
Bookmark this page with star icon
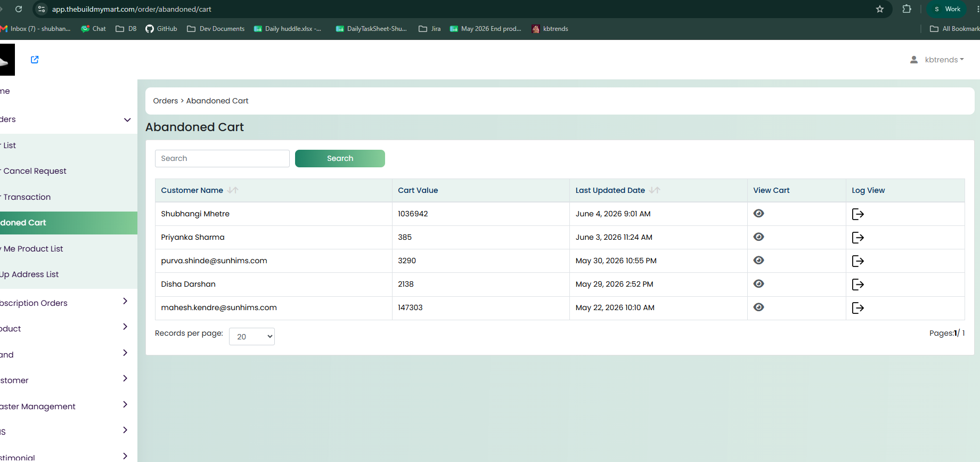pos(880,9)
